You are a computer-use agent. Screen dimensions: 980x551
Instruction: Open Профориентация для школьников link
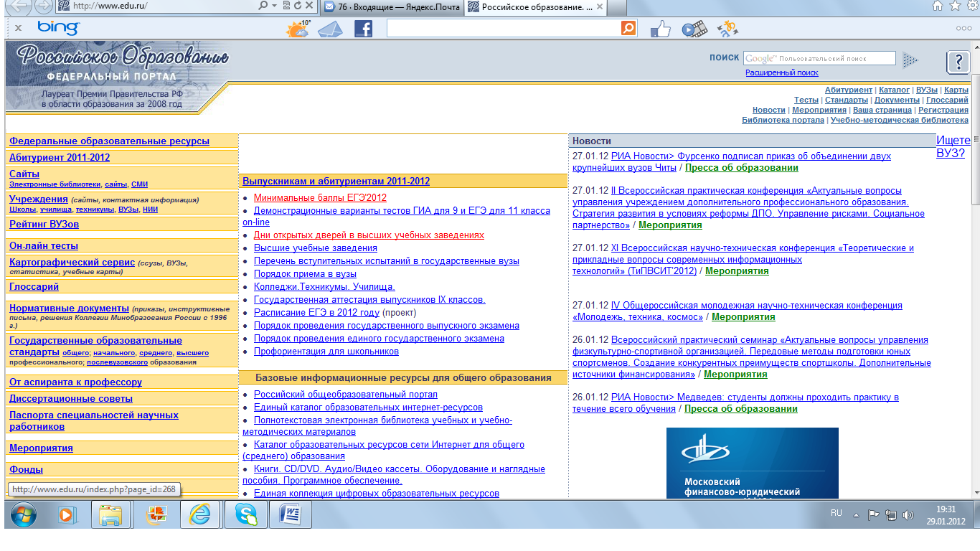326,351
